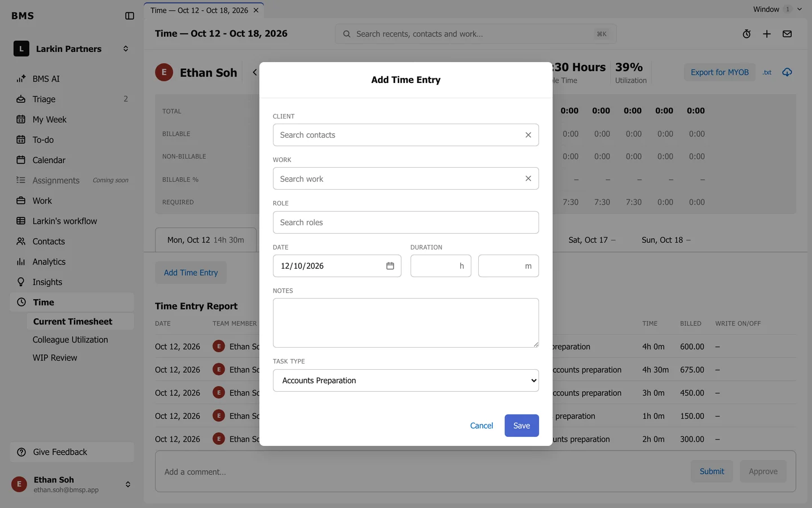Clear the Work field with its X
This screenshot has height=508, width=812.
click(528, 178)
